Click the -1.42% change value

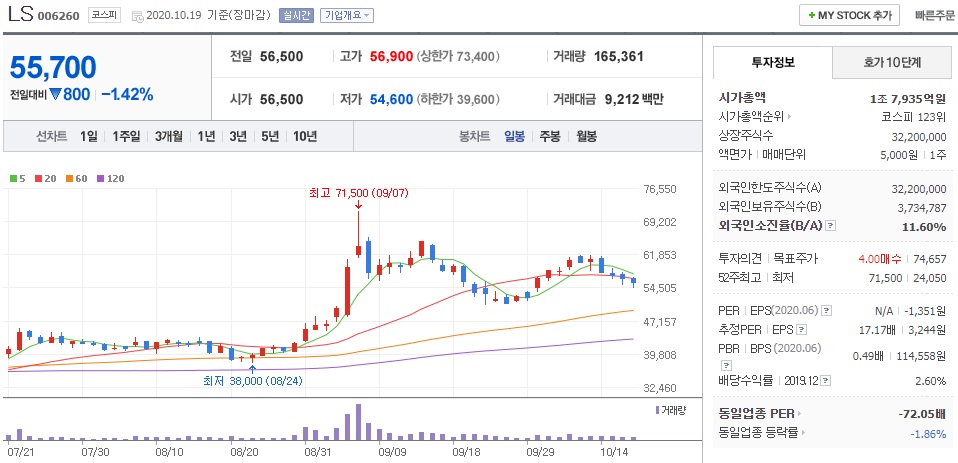tap(127, 94)
